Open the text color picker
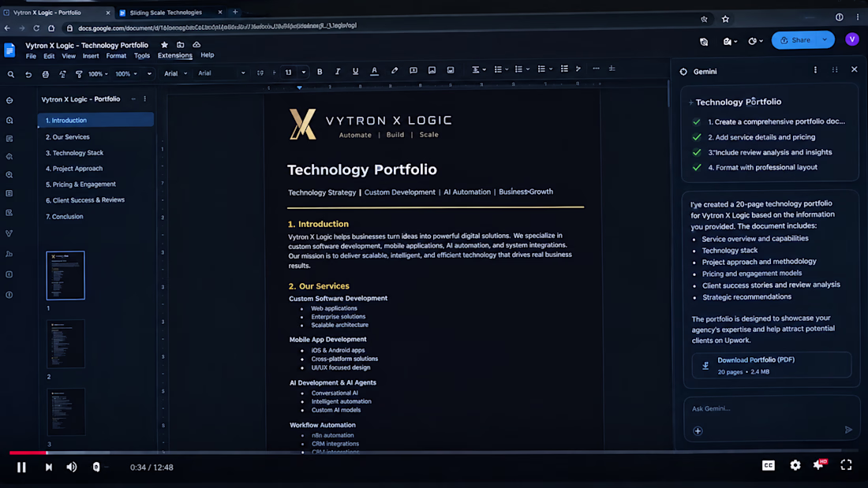This screenshot has width=868, height=488. 374,72
